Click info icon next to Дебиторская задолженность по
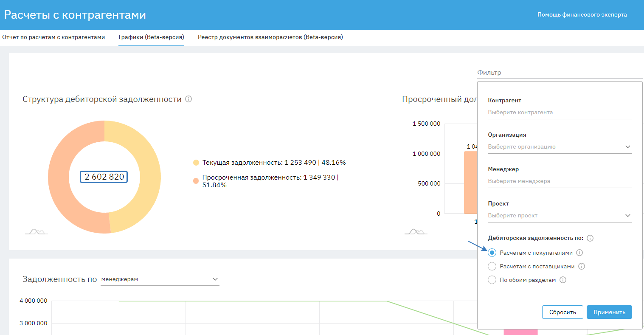 tap(590, 238)
